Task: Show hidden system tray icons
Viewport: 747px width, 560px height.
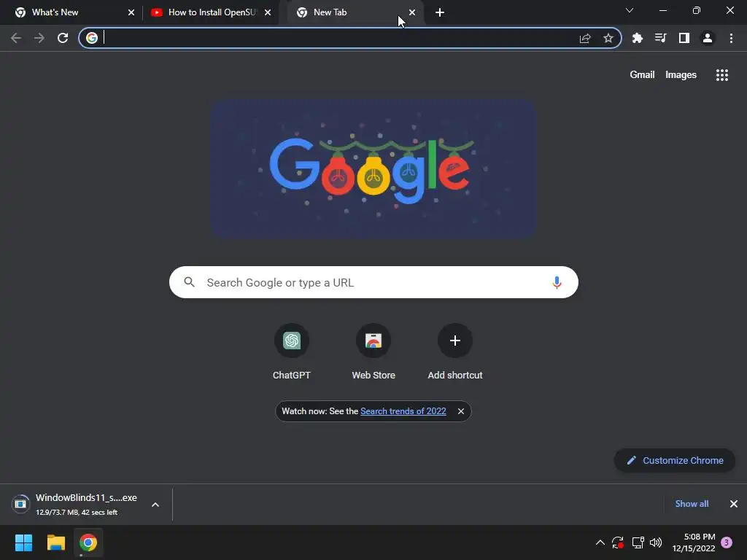Action: pyautogui.click(x=600, y=542)
